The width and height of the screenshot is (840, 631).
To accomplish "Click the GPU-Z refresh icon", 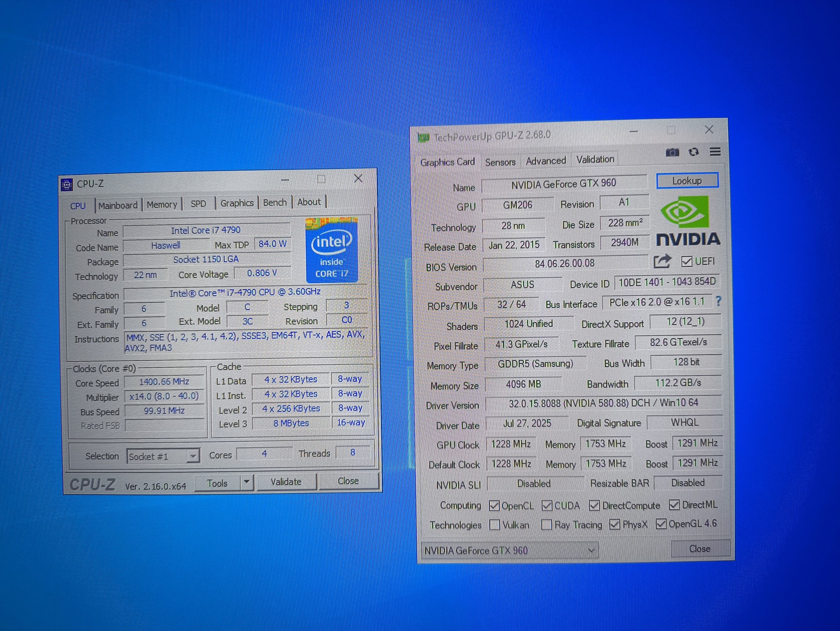I will pyautogui.click(x=694, y=152).
